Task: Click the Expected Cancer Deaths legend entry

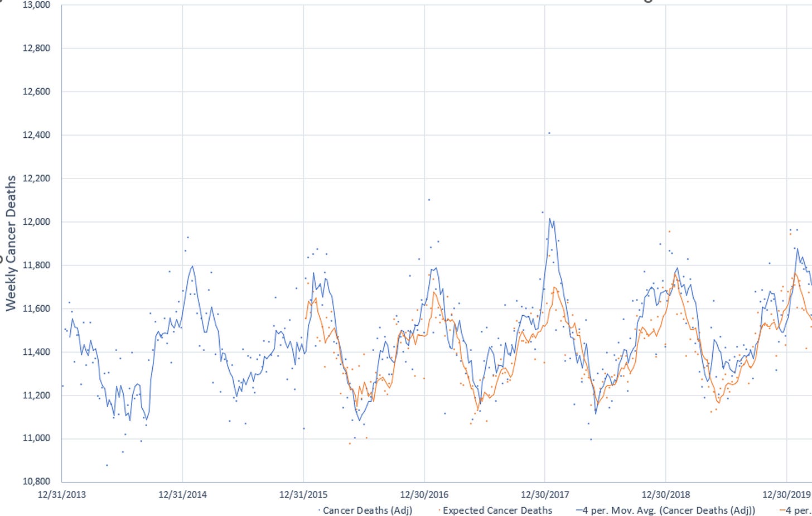Action: tap(496, 510)
